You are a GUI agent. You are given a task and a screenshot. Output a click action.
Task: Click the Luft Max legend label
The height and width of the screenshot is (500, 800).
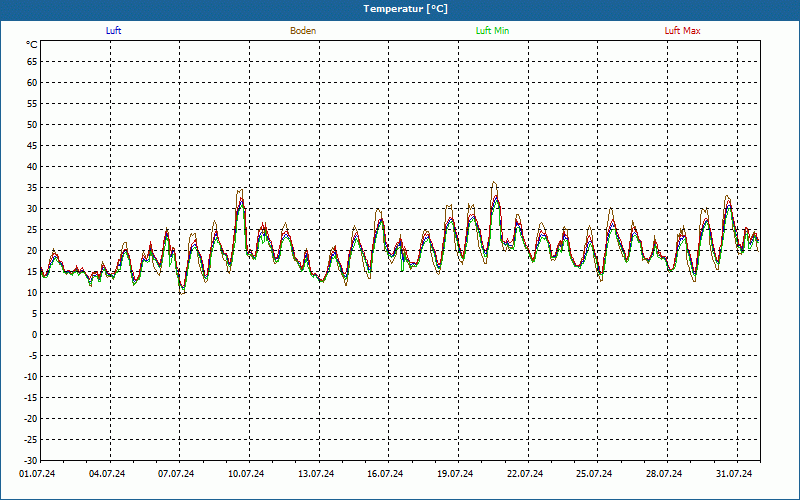coord(682,31)
